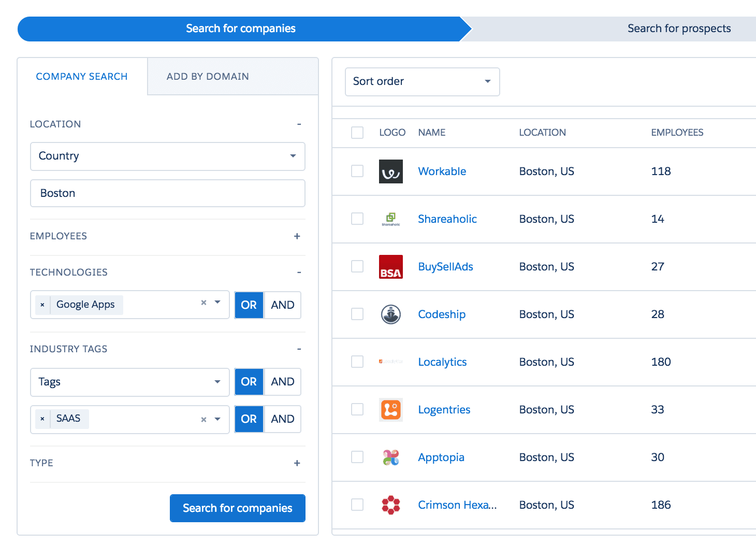This screenshot has width=756, height=545.
Task: Click the Crimson Hexagon red logo
Action: 391,505
